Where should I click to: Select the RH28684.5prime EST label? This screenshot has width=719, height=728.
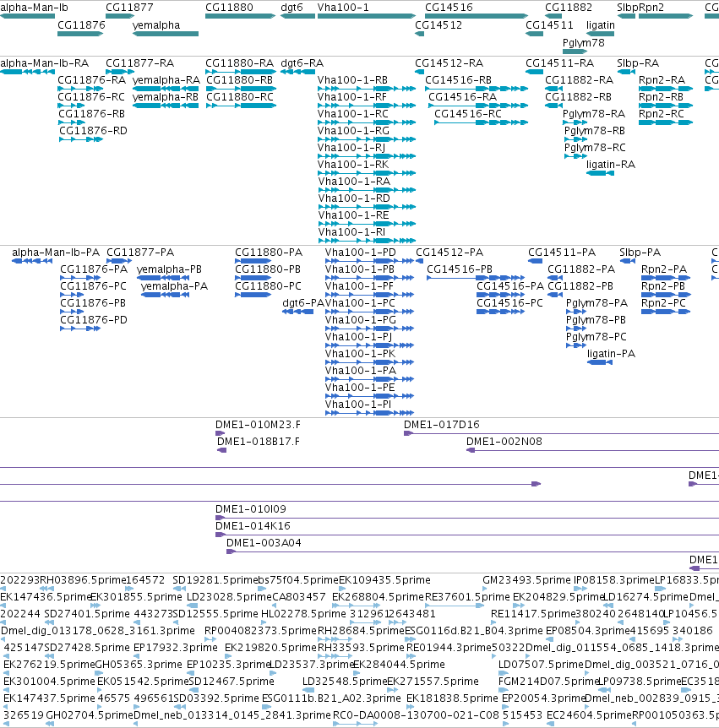pyautogui.click(x=361, y=631)
